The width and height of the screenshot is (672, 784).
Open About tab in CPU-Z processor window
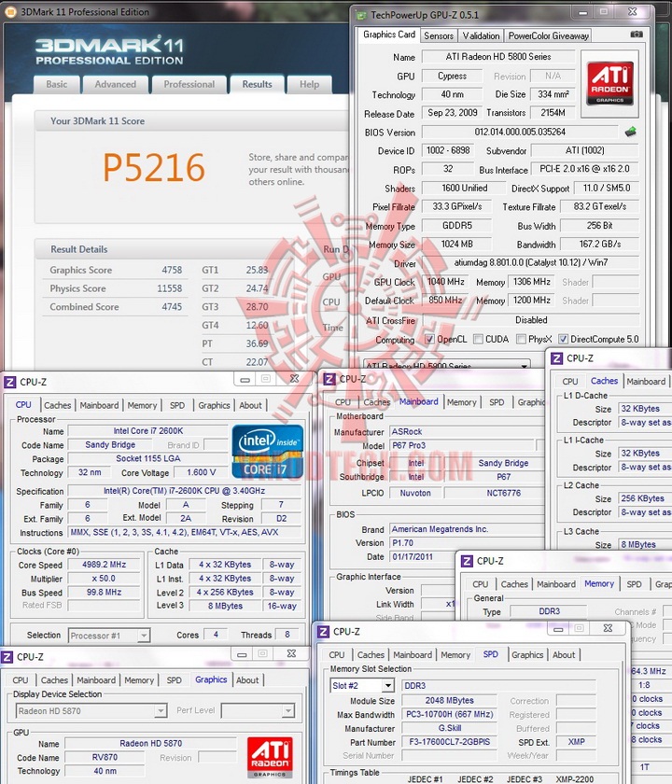click(250, 405)
